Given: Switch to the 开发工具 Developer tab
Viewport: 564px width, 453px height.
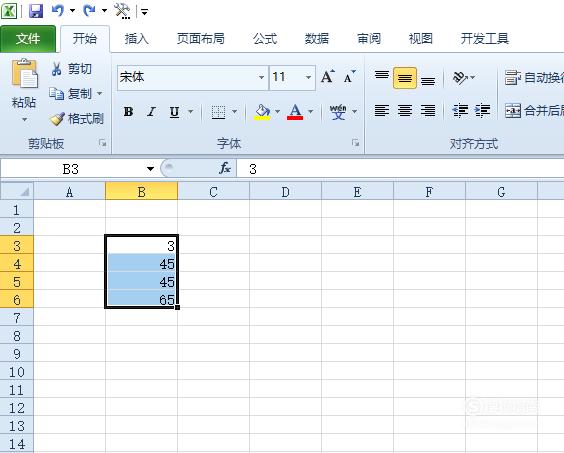Looking at the screenshot, I should point(485,38).
